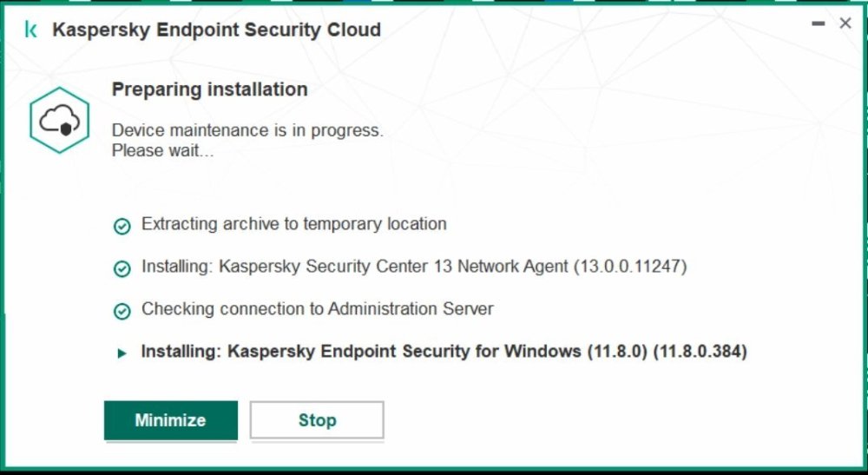The width and height of the screenshot is (868, 475).
Task: Click the build number 11.8.0.384
Action: (x=700, y=352)
